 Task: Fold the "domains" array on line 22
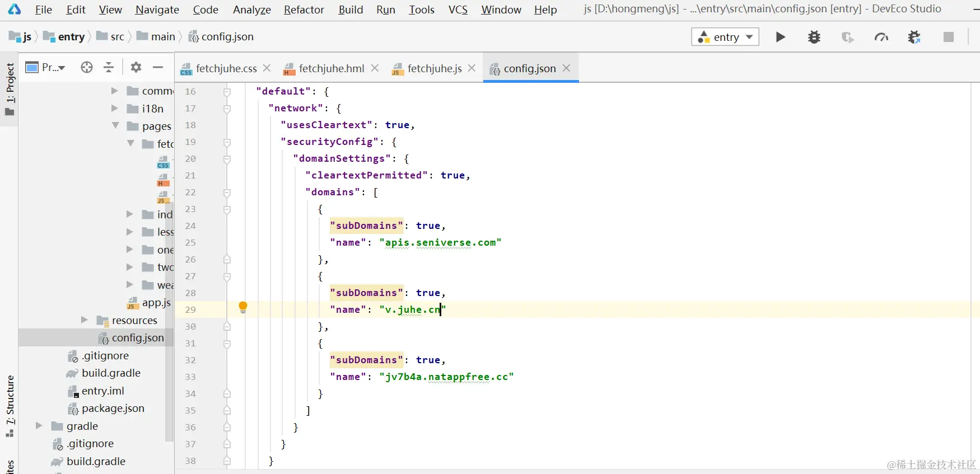click(x=227, y=193)
